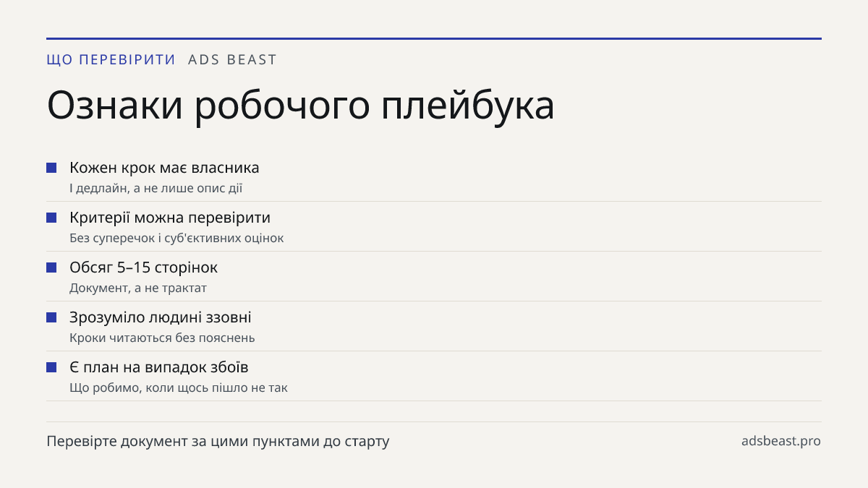Click the blue bullet beside 'Кожен крок має власника'
This screenshot has width=868, height=488.
click(x=51, y=168)
